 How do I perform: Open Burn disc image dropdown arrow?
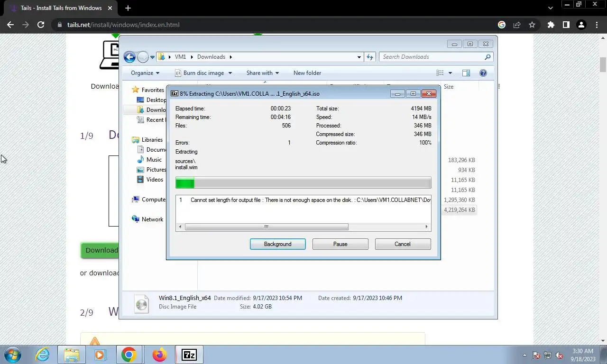tap(230, 73)
